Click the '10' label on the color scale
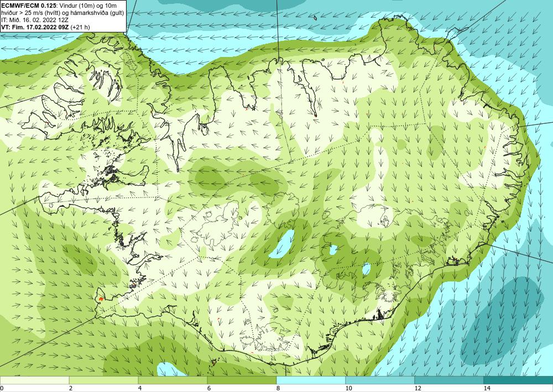553x392 pixels. coord(349,388)
